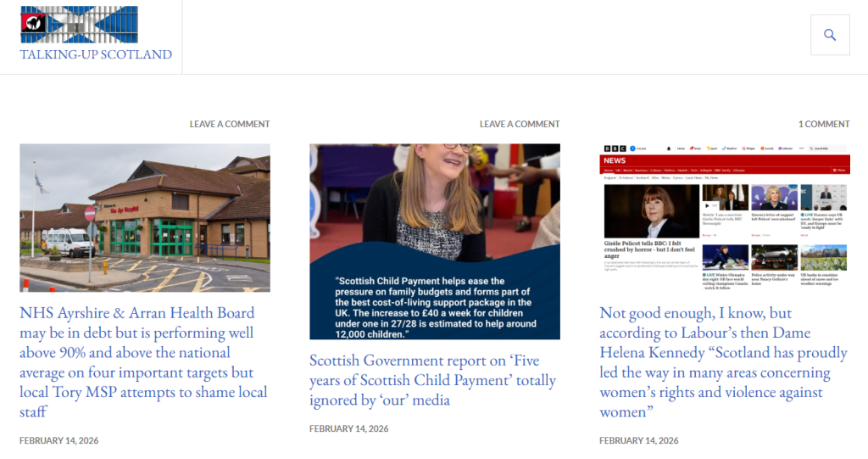This screenshot has width=868, height=459.
Task: Open the Scottish Child Payment quote image
Action: (435, 242)
